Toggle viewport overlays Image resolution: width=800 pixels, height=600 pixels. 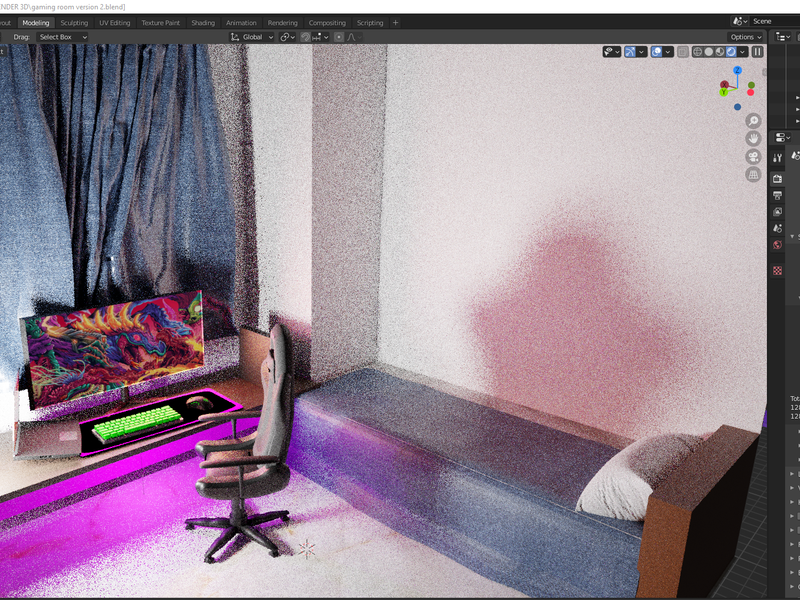(x=657, y=52)
